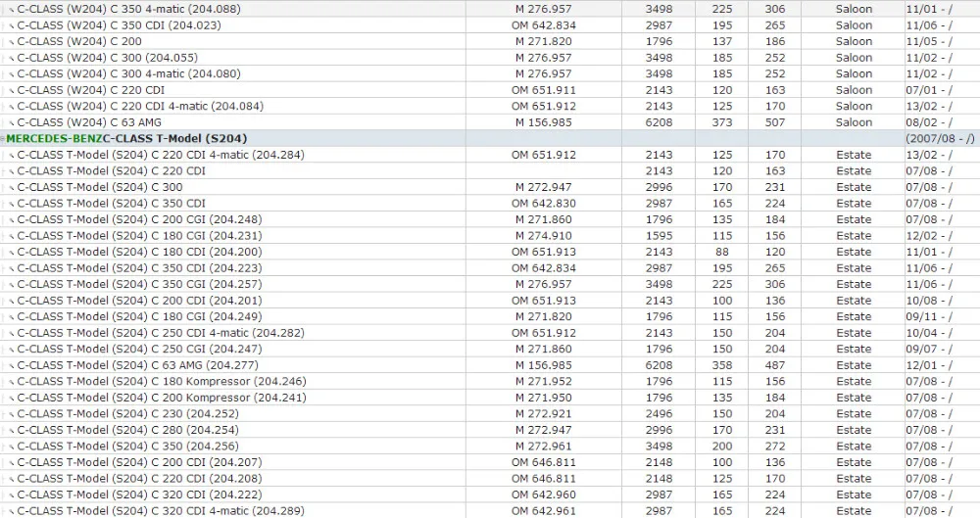Select T-Model C 250 CGI (204.247) row
Screen dimensions: 980x518
click(x=490, y=350)
